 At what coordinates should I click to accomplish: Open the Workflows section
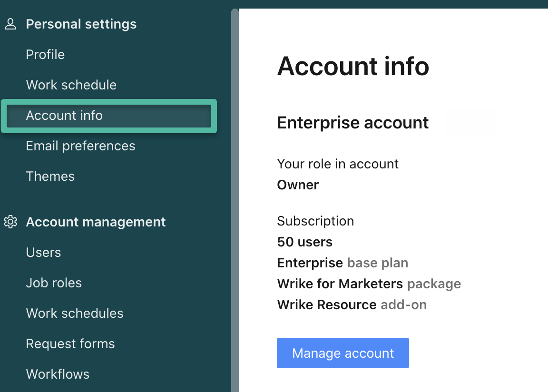(x=58, y=374)
